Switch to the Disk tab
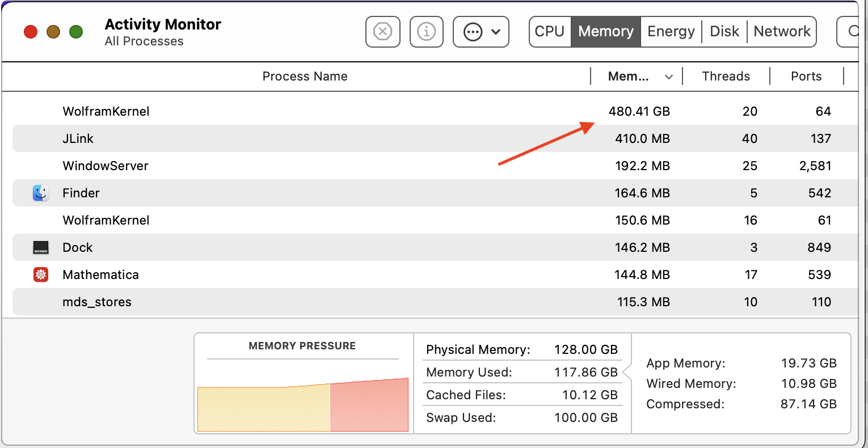The height and width of the screenshot is (448, 868). (x=724, y=32)
